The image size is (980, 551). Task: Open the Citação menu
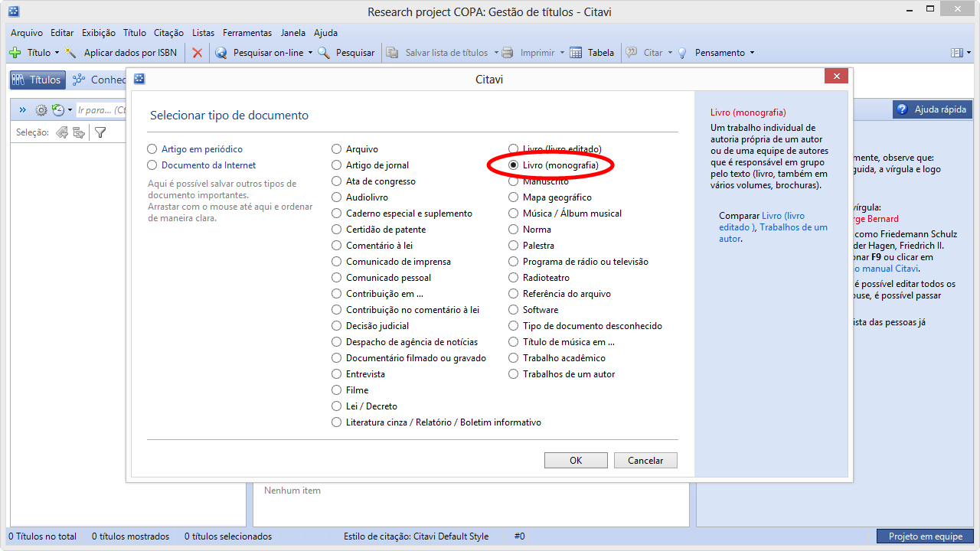(x=168, y=33)
